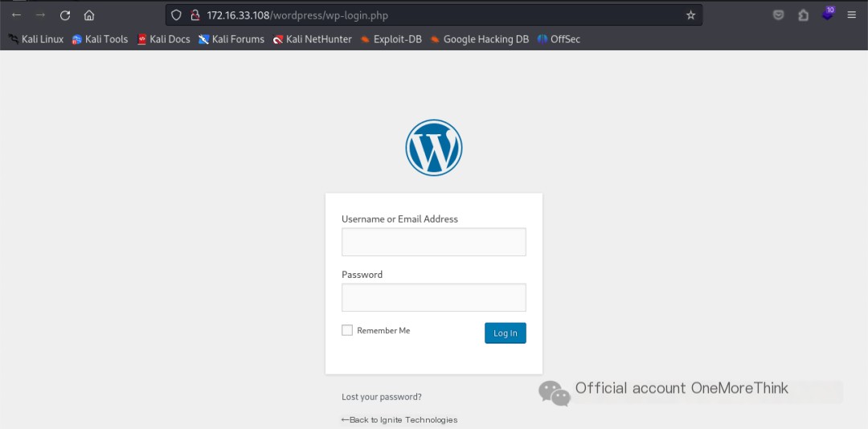Open the Kali Tools bookmark
The height and width of the screenshot is (429, 868).
click(100, 39)
